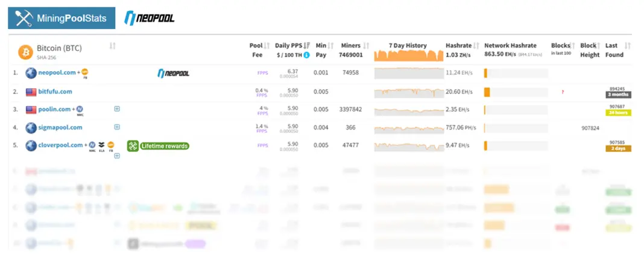Screen dimensions: 644x263
Task: Sort the table by Daily PPS
Action: 307,46
